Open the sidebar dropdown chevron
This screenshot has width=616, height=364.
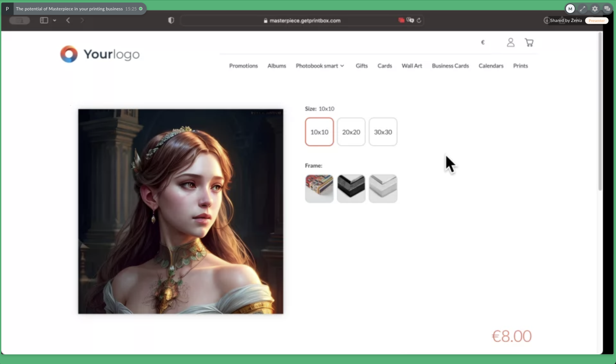[x=55, y=20]
